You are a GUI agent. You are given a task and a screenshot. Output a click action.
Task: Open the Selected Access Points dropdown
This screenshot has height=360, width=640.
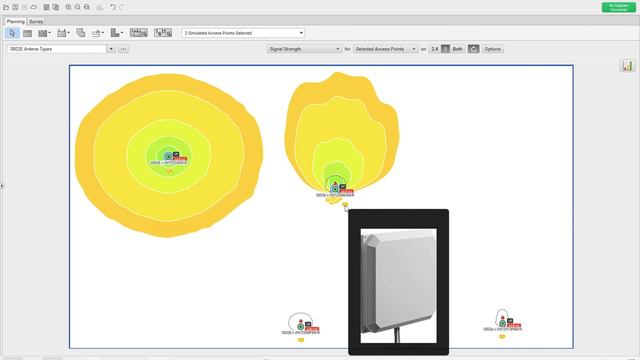click(x=385, y=49)
